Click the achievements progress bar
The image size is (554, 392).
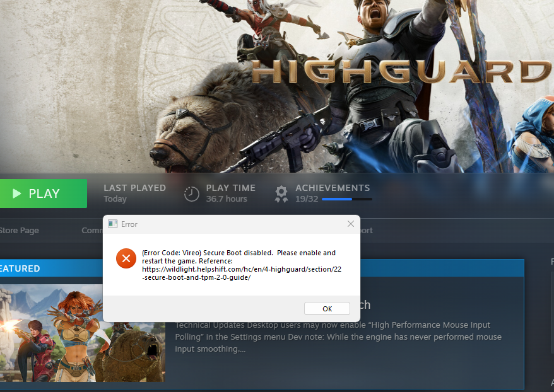click(x=347, y=199)
